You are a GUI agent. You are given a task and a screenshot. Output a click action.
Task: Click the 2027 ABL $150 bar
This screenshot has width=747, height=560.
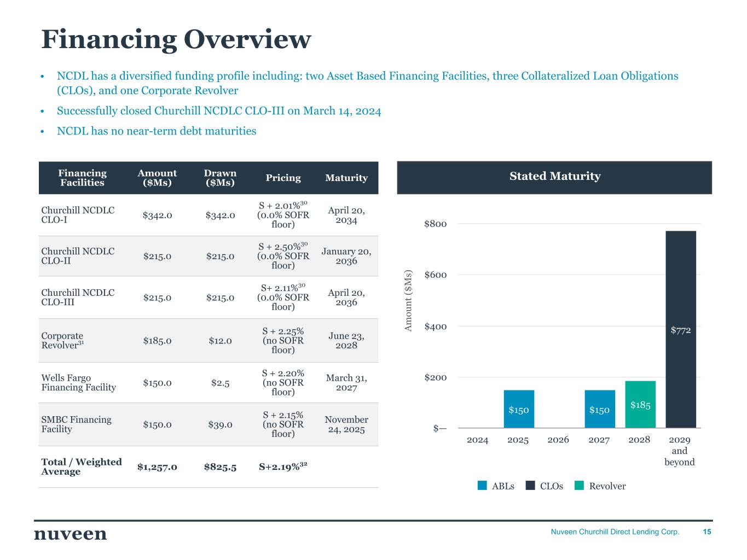pos(600,409)
